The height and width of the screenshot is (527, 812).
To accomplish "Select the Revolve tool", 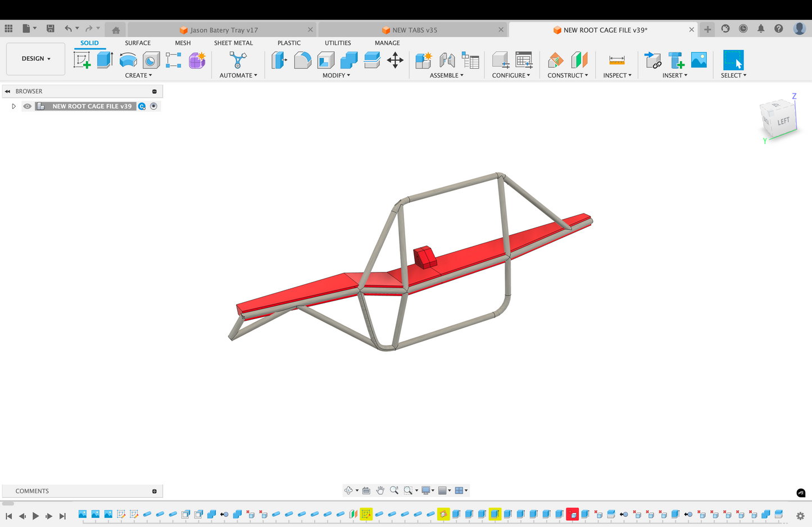I will click(x=128, y=60).
